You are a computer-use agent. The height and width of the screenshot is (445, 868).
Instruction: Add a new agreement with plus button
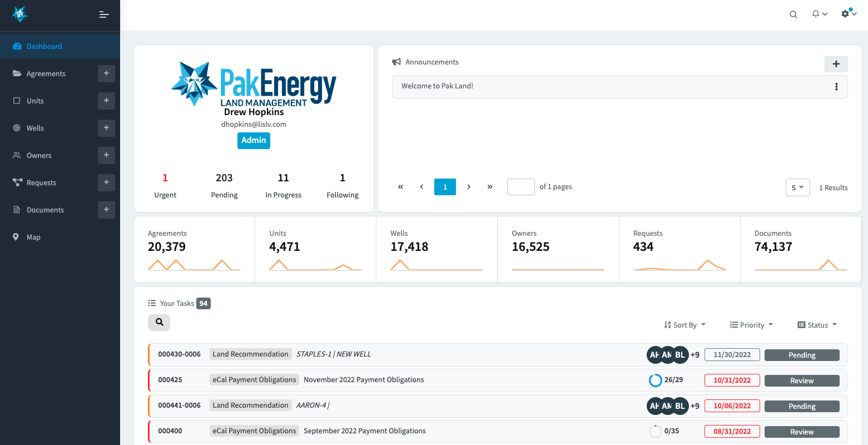(x=106, y=73)
